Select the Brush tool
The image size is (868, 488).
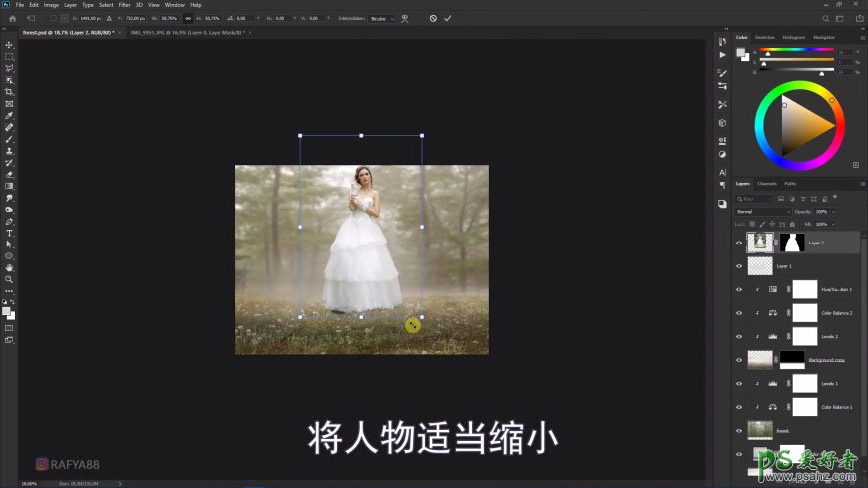pyautogui.click(x=9, y=139)
